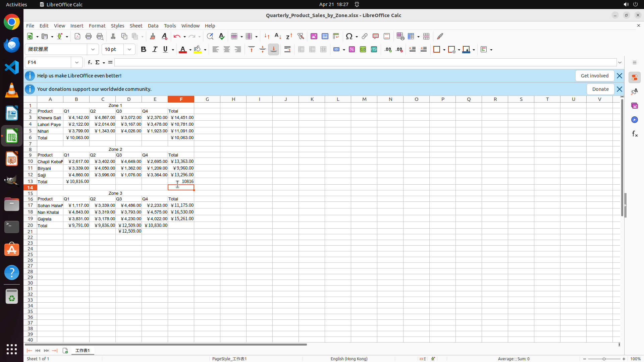Open the Navigator sidebar panel
The width and height of the screenshot is (644, 362).
[x=634, y=120]
